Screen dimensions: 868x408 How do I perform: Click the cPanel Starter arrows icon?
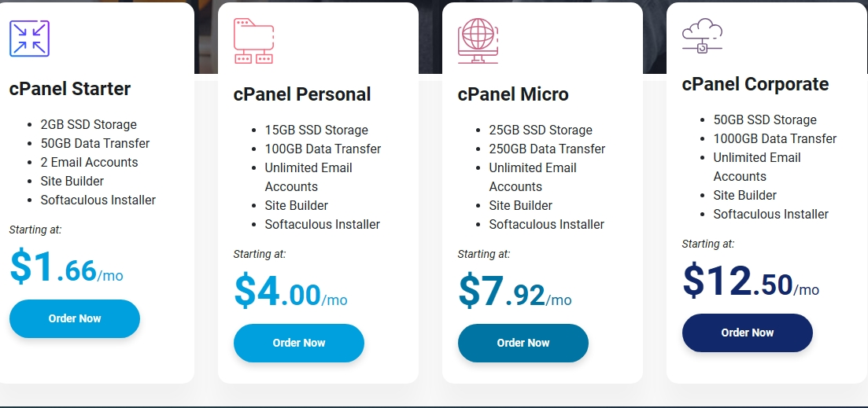[29, 39]
